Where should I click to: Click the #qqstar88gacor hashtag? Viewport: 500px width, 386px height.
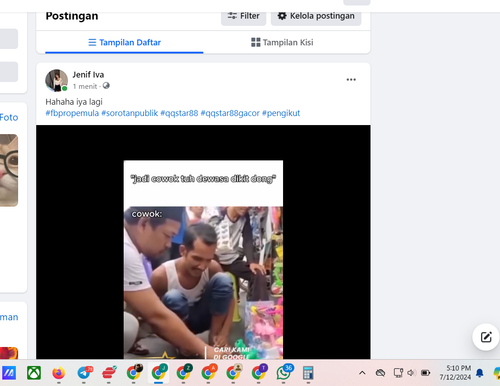pyautogui.click(x=230, y=113)
